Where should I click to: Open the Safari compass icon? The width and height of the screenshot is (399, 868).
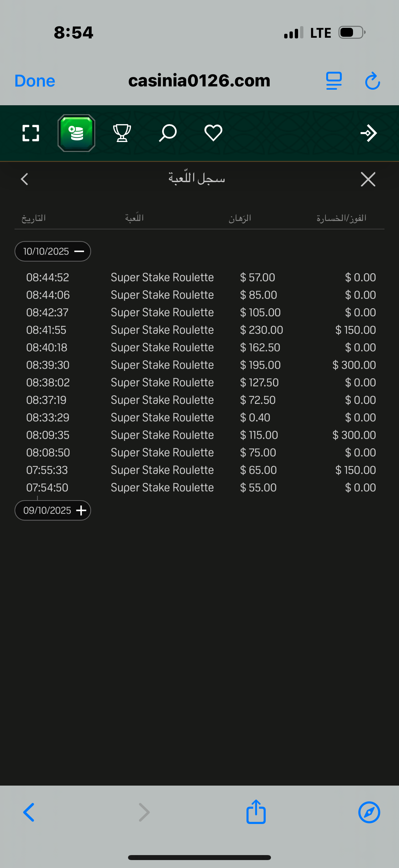pyautogui.click(x=369, y=812)
